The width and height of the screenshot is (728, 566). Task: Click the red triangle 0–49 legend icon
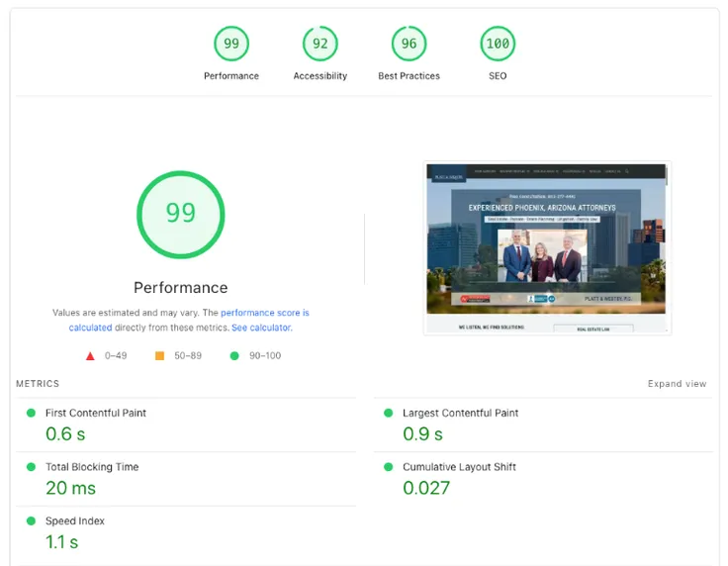90,355
